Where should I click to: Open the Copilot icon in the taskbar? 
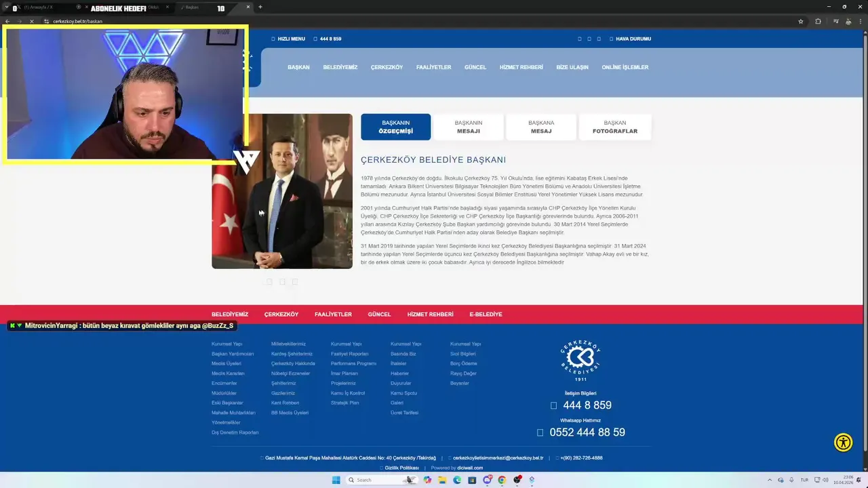(x=427, y=480)
